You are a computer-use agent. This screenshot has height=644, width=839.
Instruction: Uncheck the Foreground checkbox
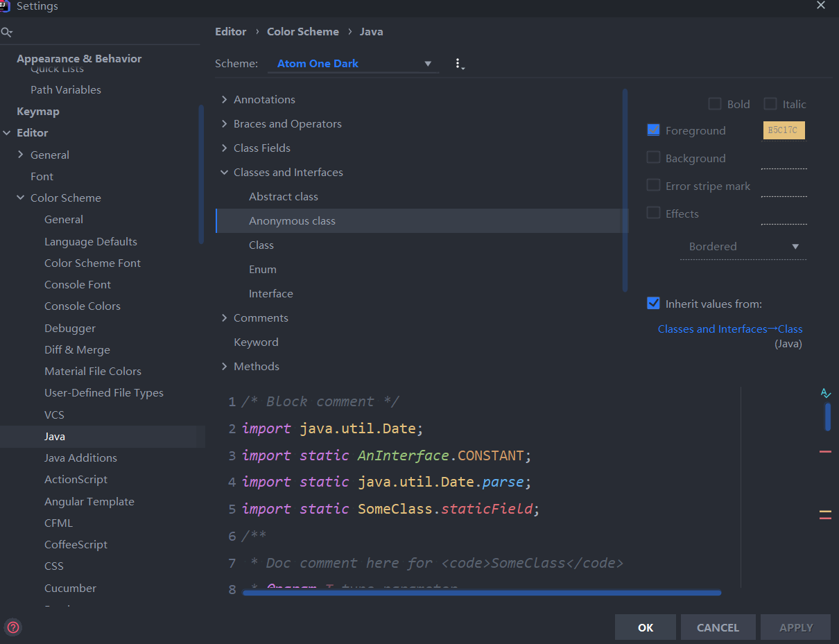click(x=653, y=130)
